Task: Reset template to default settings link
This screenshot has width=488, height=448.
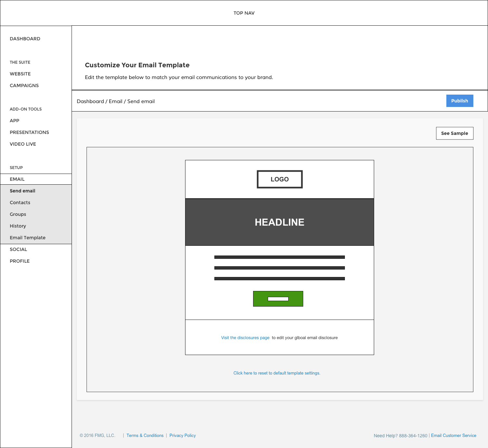Action: pos(277,373)
